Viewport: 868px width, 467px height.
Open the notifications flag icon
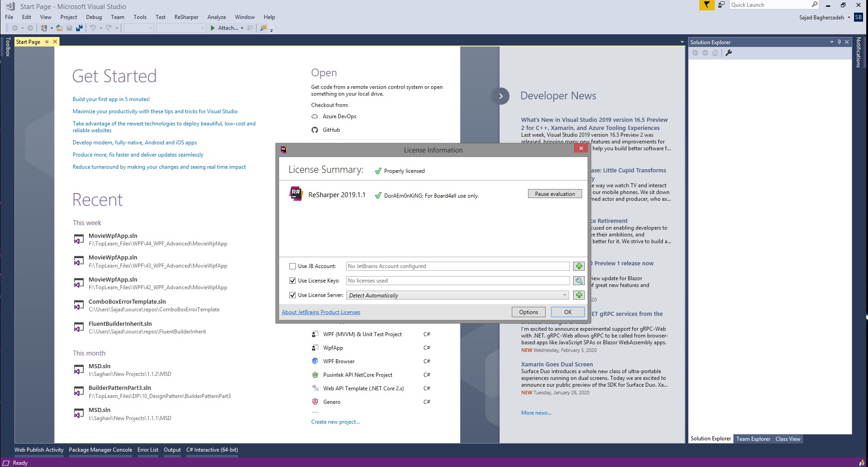pyautogui.click(x=707, y=5)
